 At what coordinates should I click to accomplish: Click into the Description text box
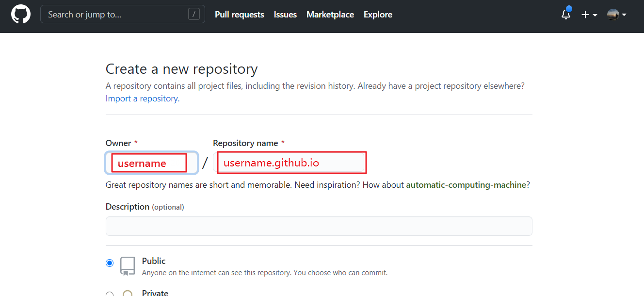coord(319,226)
